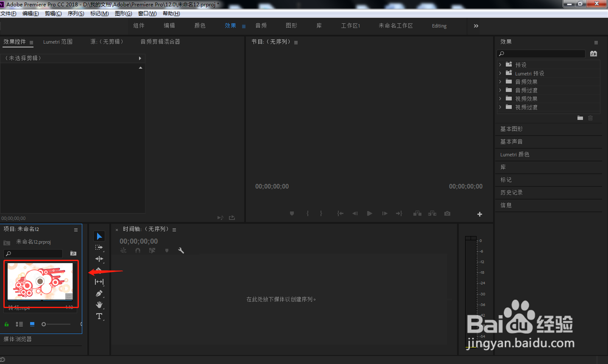The image size is (608, 364).
Task: Open timeline wrench display settings
Action: [x=181, y=250]
